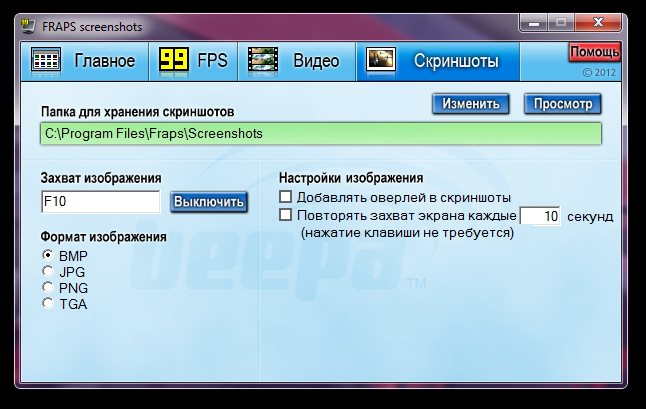Open help via the Помощь button
646x409 pixels.
[x=595, y=52]
